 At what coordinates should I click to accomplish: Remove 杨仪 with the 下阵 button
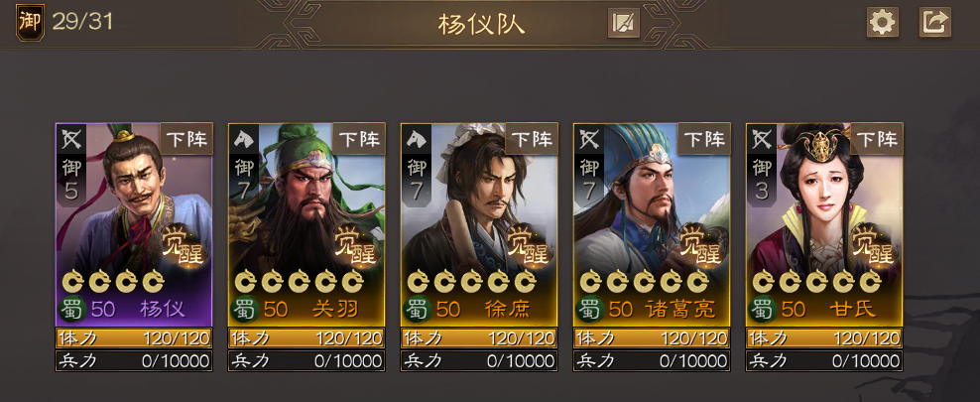[186, 139]
